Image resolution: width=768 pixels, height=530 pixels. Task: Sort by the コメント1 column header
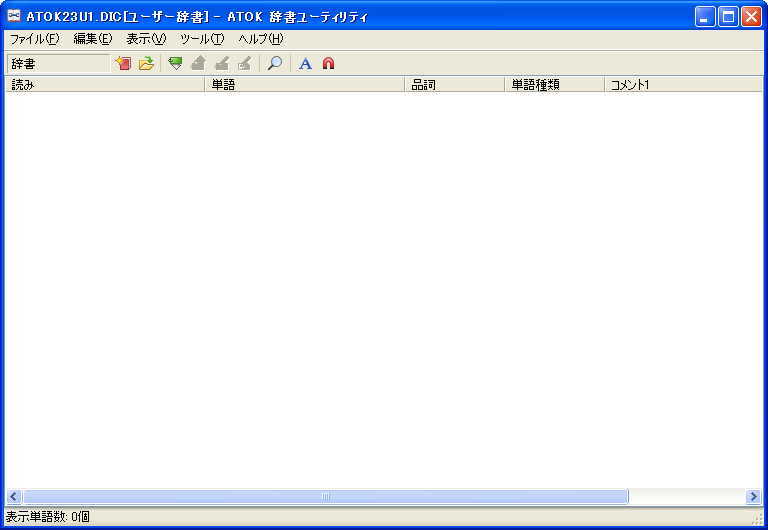(x=684, y=85)
